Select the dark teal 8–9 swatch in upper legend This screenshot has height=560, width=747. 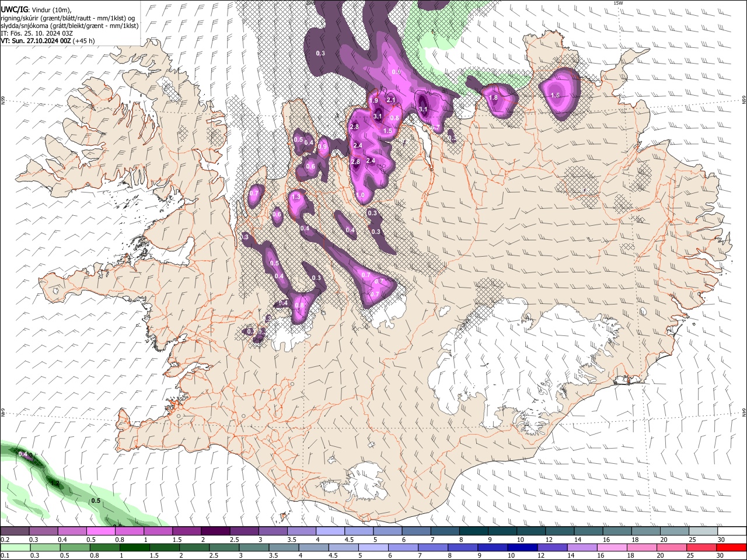(473, 531)
